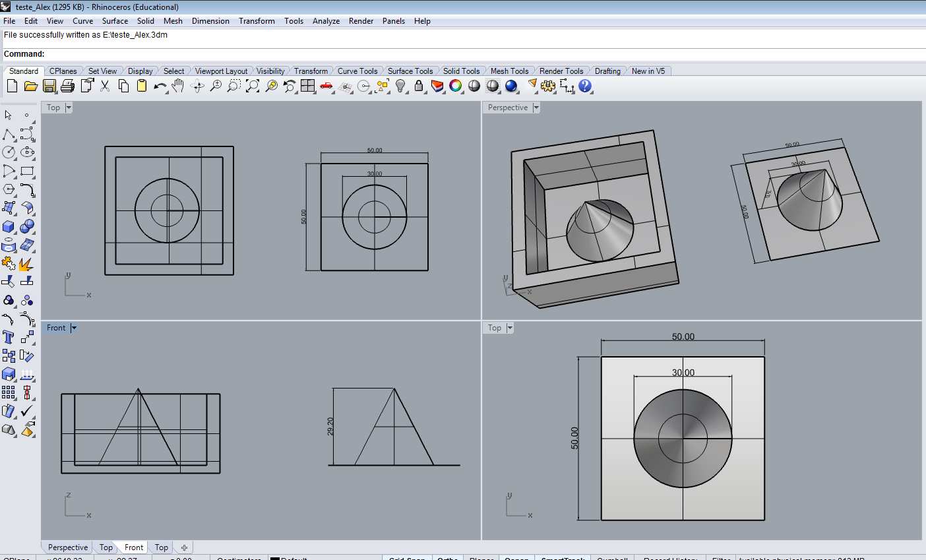Click the Zoom Extents icon
The image size is (926, 560).
point(253,86)
